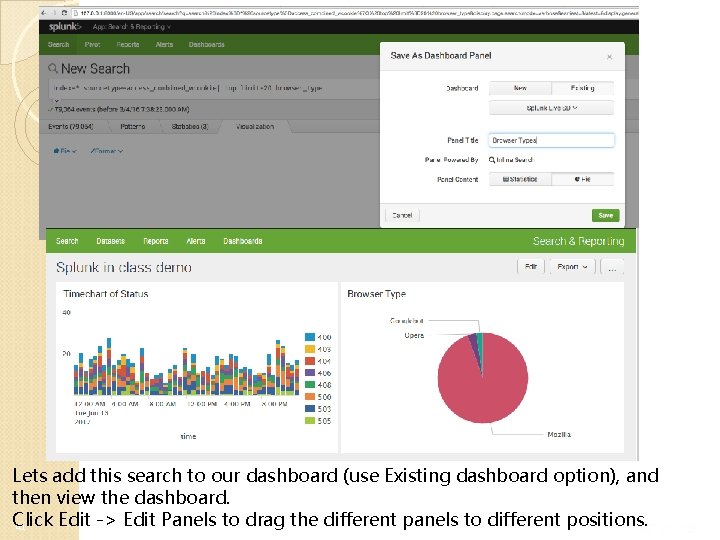The width and height of the screenshot is (720, 540).
Task: Click the Mozilla label on pie chart
Action: click(559, 434)
